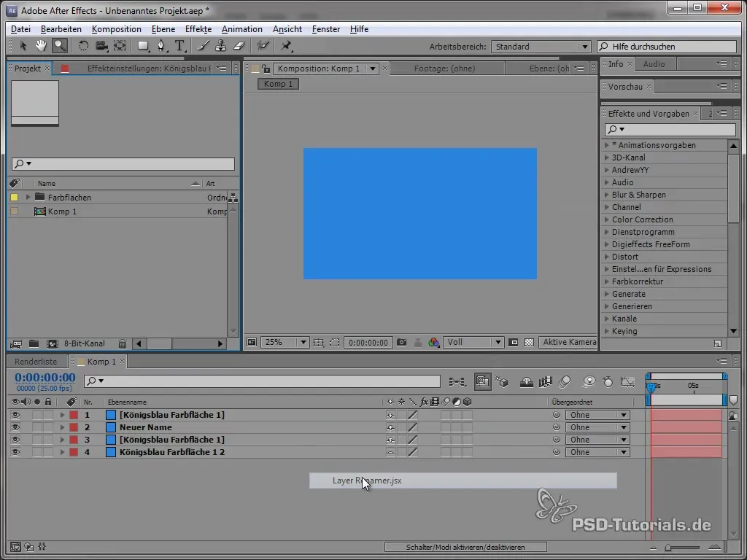Switch to the Renderliste tab
The height and width of the screenshot is (560, 747).
click(36, 362)
